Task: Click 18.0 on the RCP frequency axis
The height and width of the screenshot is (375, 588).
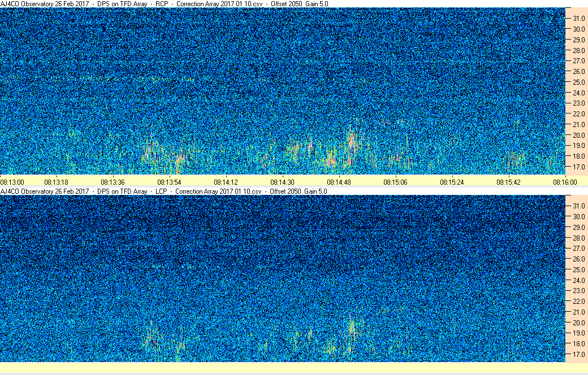Action: 578,156
